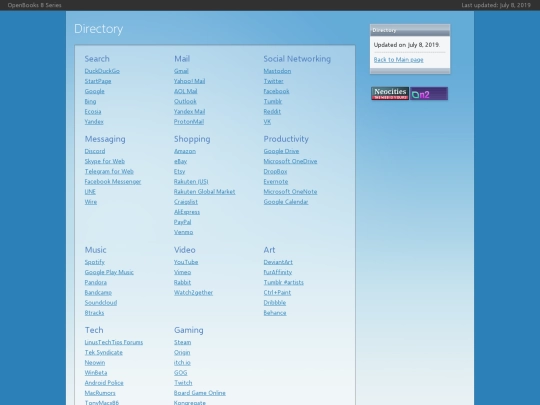Open the Venmo link
The width and height of the screenshot is (540, 405).
tap(183, 232)
